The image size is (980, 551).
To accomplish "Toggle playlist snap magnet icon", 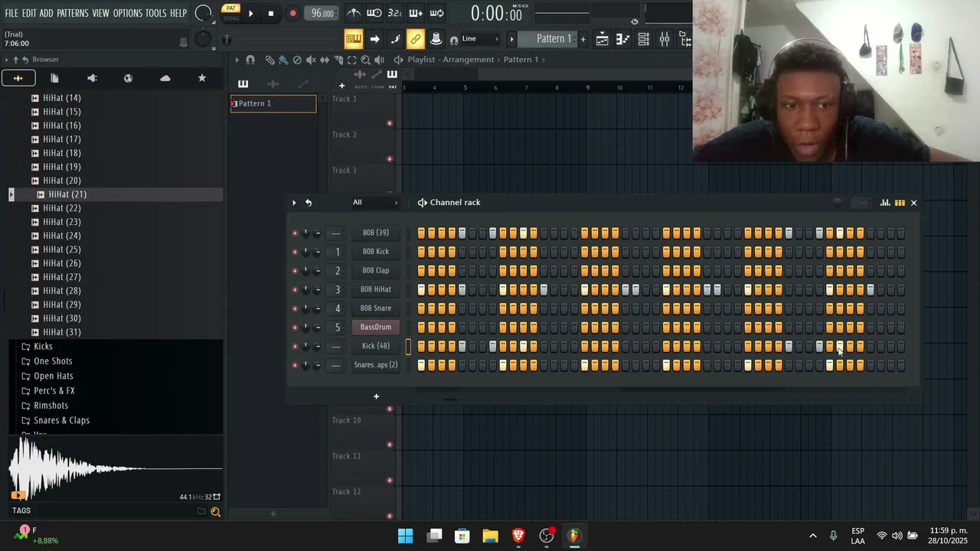I will point(250,60).
